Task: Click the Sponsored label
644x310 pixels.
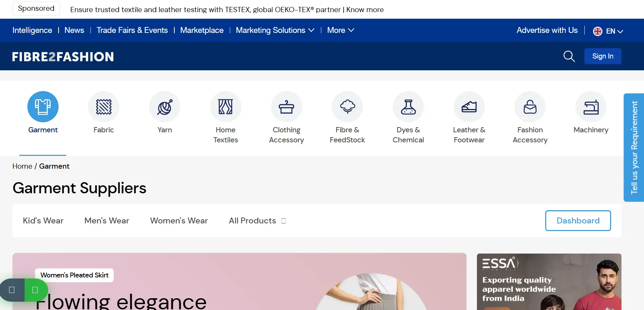Action: [36, 8]
